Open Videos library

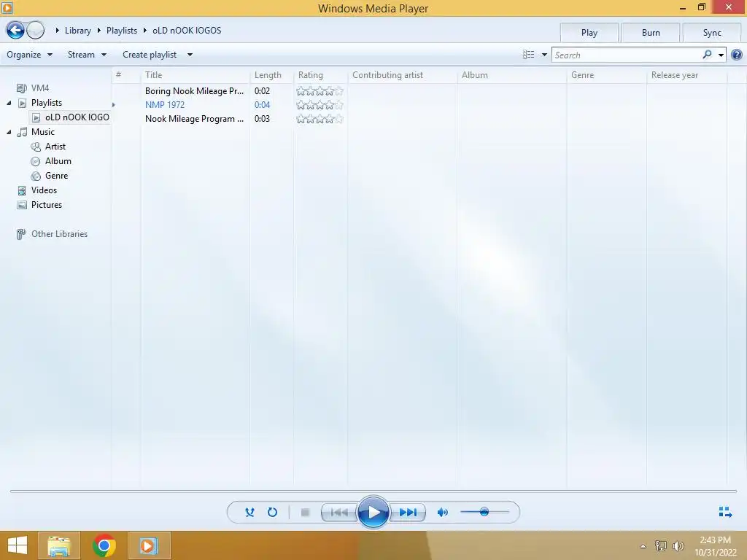click(x=44, y=190)
